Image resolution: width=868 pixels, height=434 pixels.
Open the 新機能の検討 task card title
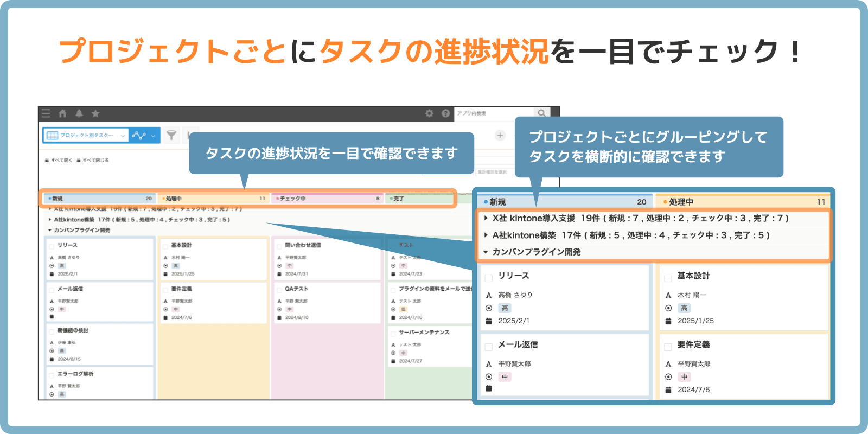[x=73, y=330]
